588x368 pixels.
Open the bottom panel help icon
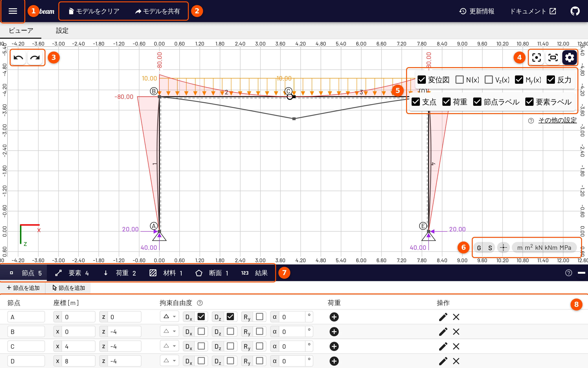tap(568, 273)
